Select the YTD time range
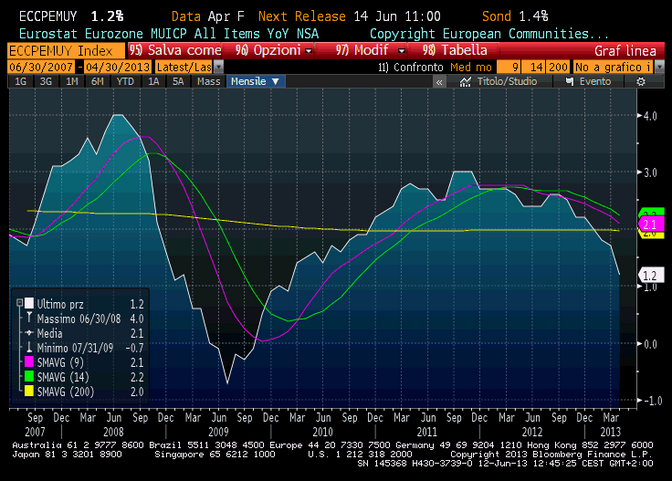Image resolution: width=672 pixels, height=481 pixels. (x=125, y=81)
